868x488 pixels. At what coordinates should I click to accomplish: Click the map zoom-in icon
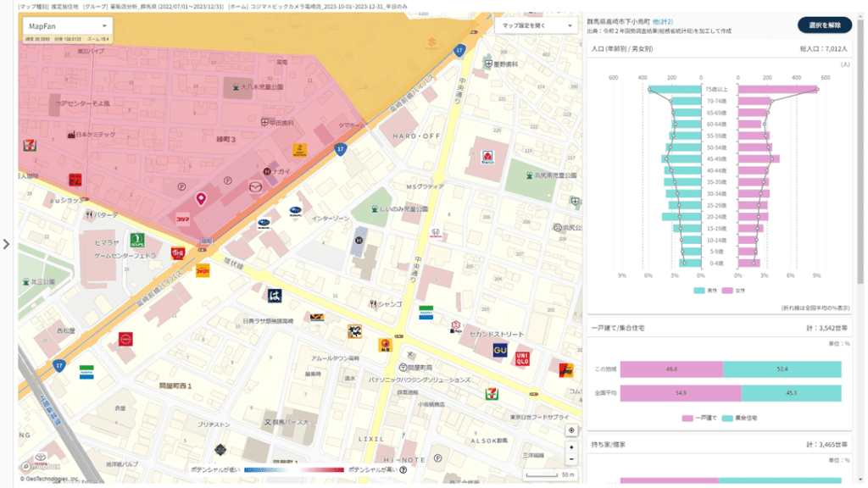[x=572, y=446]
